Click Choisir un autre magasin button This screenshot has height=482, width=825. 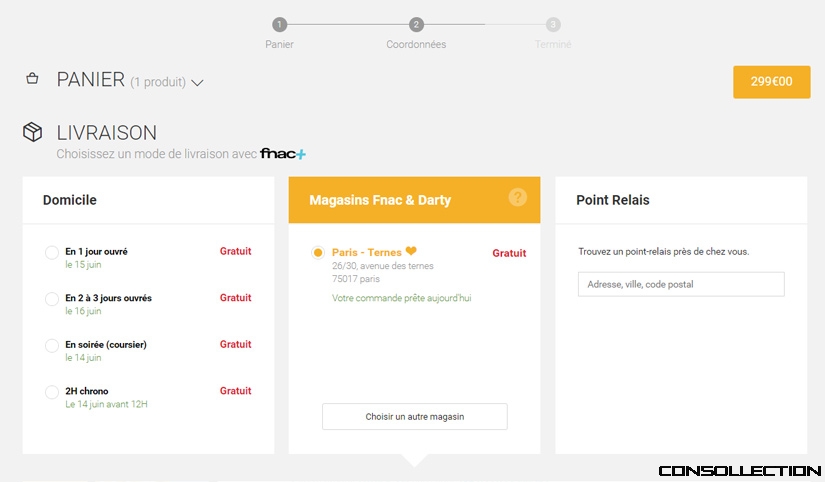click(415, 417)
